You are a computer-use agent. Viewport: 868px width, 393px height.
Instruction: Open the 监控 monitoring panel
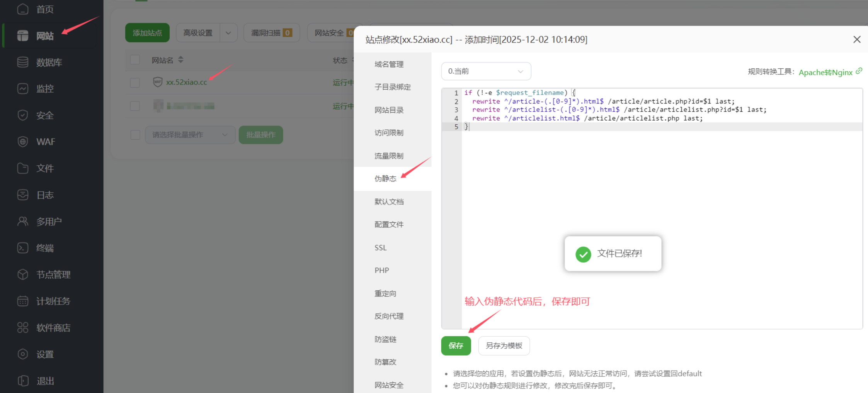tap(44, 88)
